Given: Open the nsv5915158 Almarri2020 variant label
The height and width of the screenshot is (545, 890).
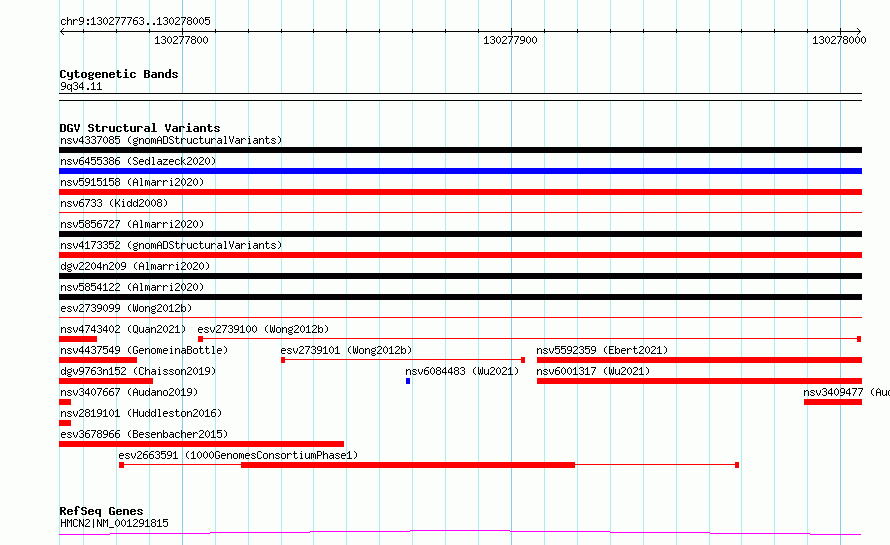Looking at the screenshot, I should coord(132,182).
